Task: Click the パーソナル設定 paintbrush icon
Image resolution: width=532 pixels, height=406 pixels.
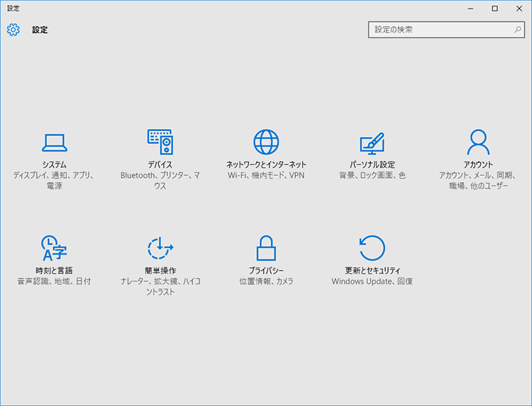Action: [x=372, y=142]
